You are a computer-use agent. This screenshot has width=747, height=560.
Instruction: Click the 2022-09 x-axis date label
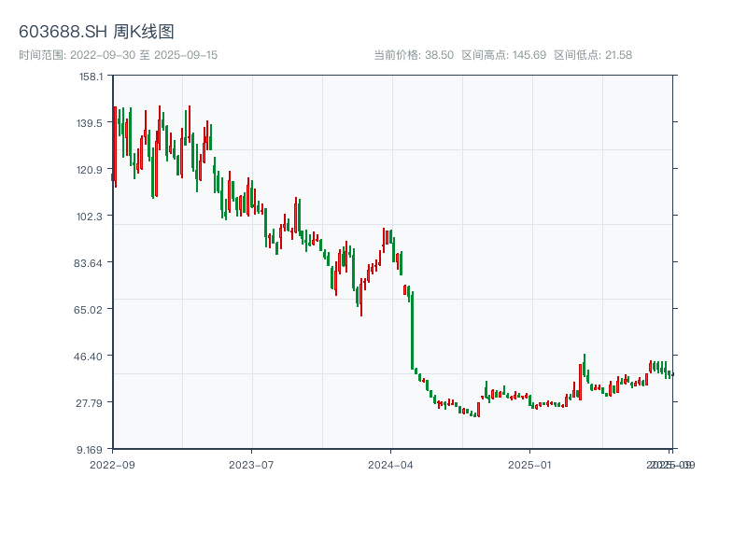[112, 464]
